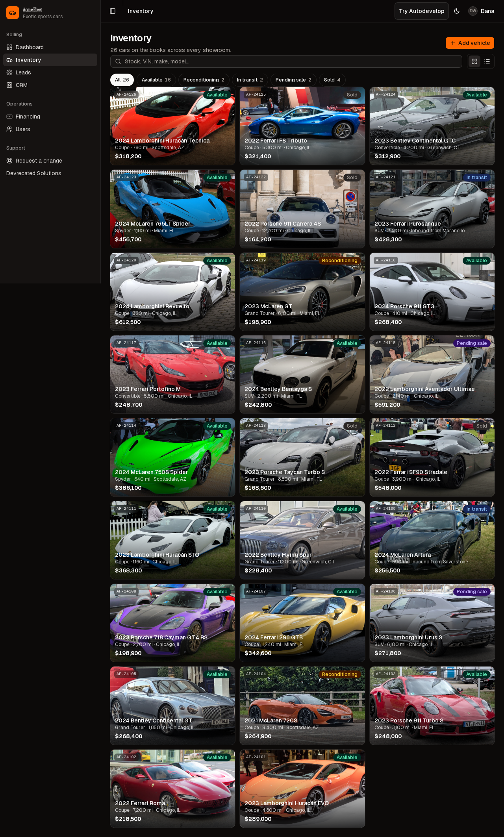Open Request a change
504x837 pixels.
[x=50, y=161]
